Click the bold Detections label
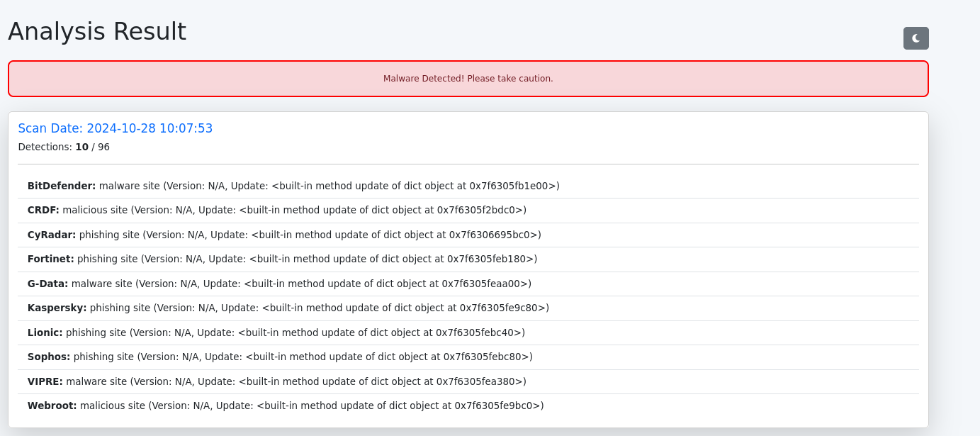 43,147
